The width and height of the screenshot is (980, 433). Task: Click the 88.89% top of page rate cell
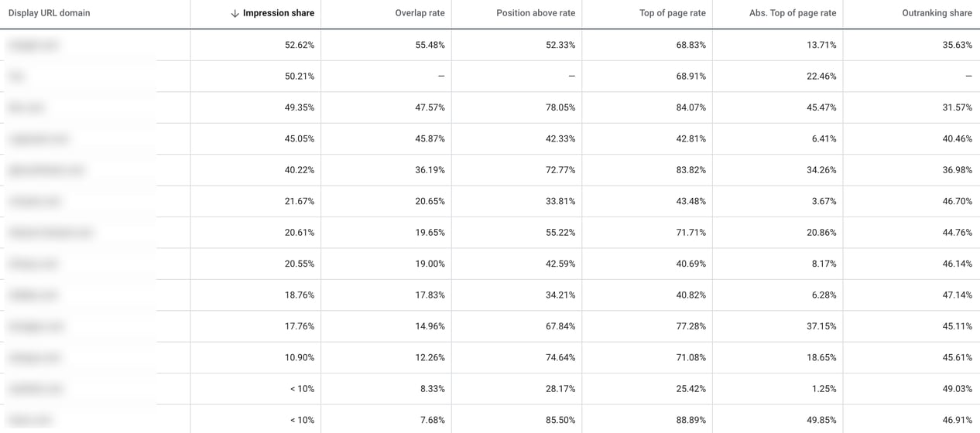click(690, 420)
